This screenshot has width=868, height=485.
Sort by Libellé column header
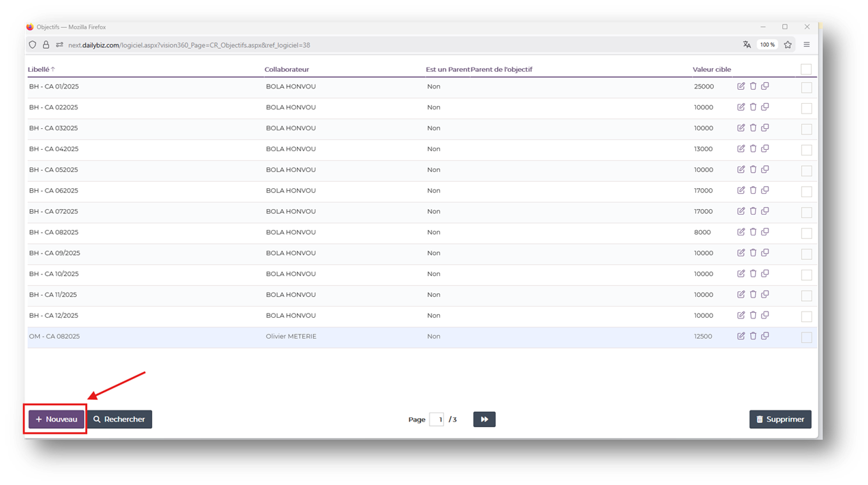click(x=38, y=70)
